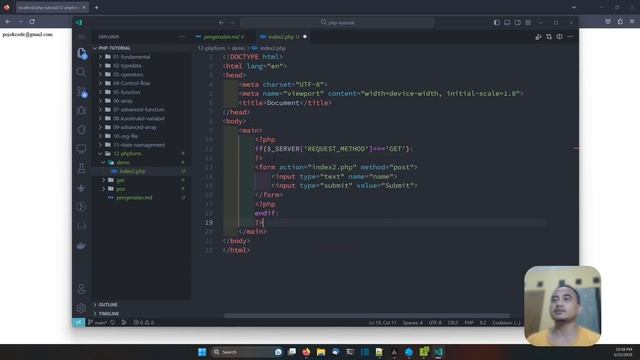Click the customize layout icon
The width and height of the screenshot is (640, 360).
pos(528,22)
